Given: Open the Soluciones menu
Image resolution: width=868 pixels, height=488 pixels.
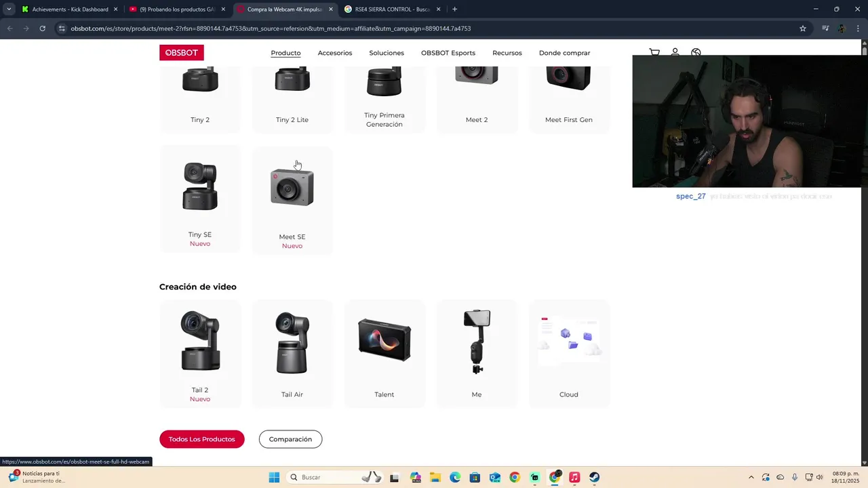Looking at the screenshot, I should 387,53.
